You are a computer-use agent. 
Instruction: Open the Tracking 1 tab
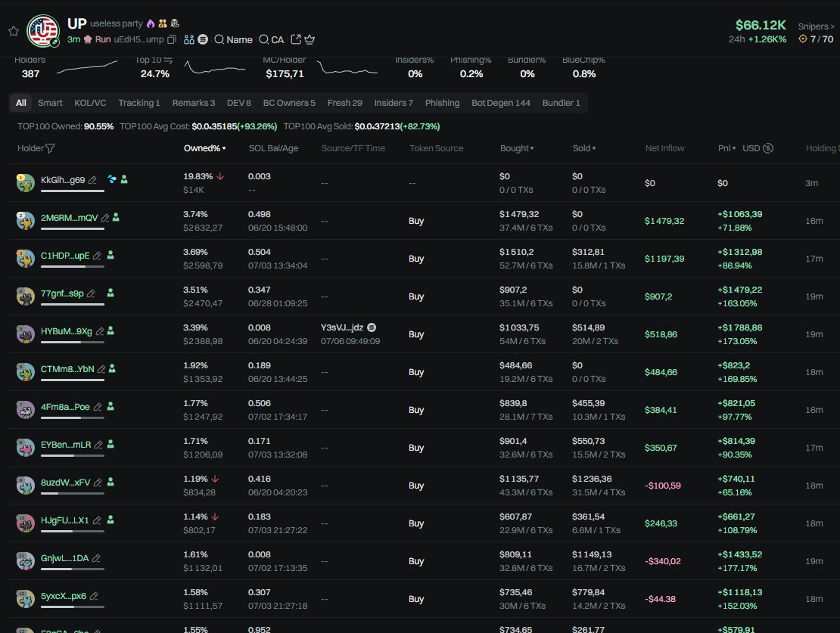139,103
